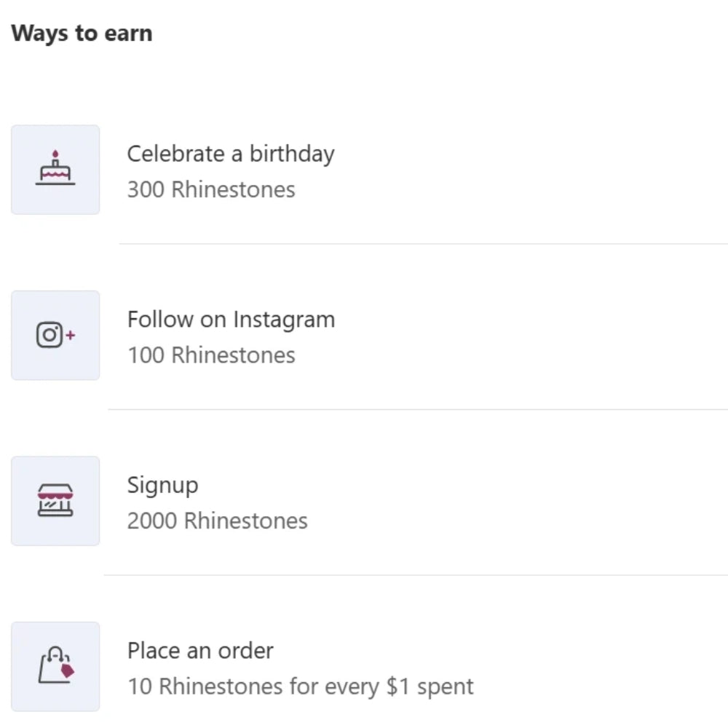This screenshot has height=728, width=728.
Task: Click 10 Rhinestones for every $1 spent
Action: click(300, 687)
